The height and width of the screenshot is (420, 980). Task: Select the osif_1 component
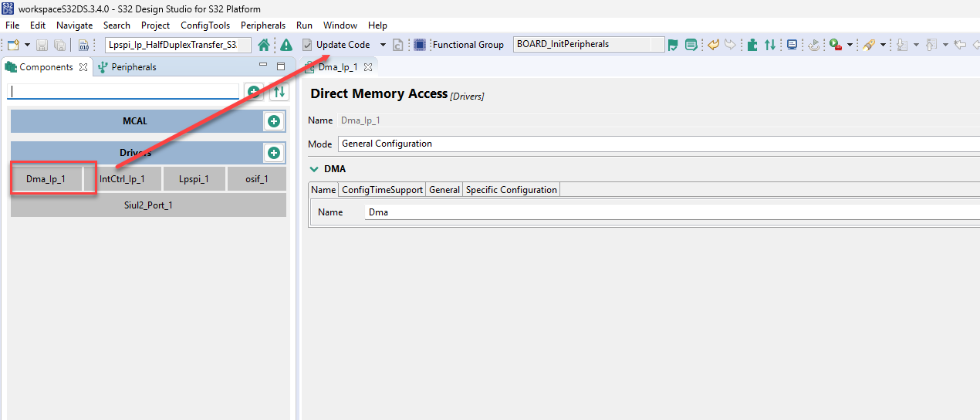tap(256, 179)
